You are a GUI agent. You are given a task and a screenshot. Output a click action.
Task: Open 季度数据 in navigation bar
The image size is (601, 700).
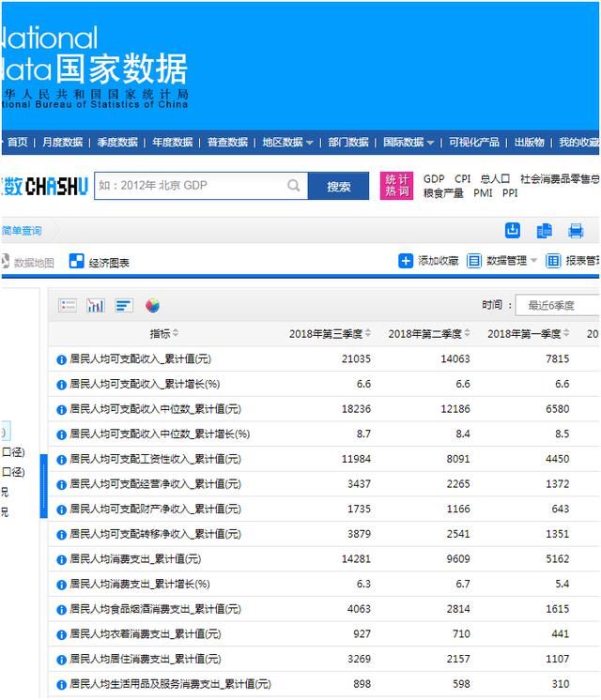click(117, 143)
